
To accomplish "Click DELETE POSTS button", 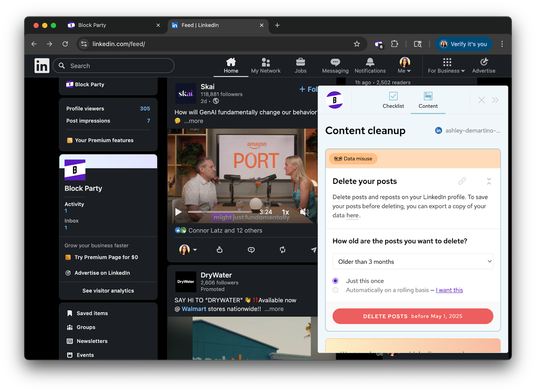I will (413, 316).
